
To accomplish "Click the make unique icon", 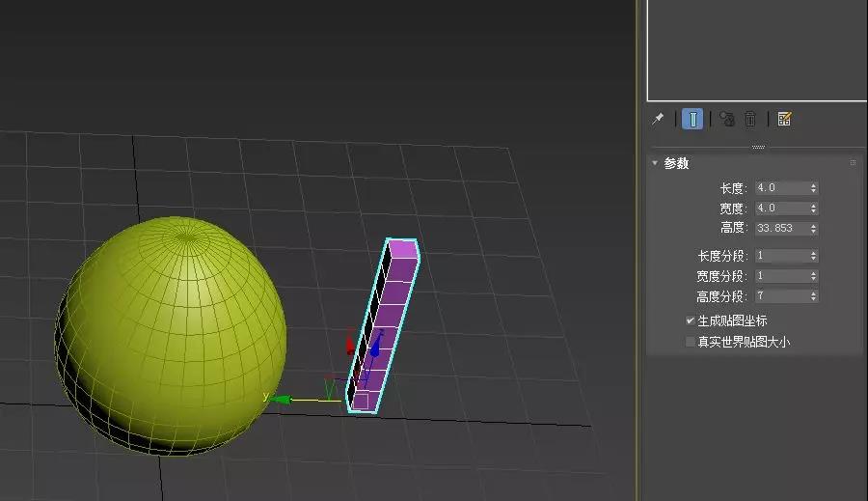I will [x=727, y=119].
